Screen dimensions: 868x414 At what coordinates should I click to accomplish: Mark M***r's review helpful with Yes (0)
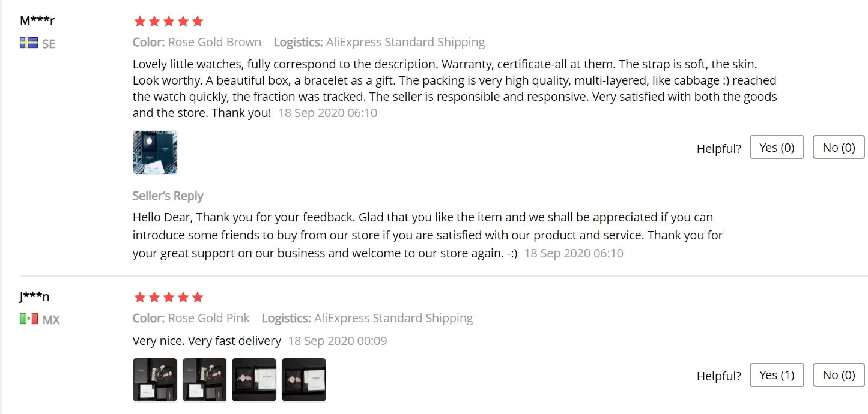pyautogui.click(x=777, y=148)
